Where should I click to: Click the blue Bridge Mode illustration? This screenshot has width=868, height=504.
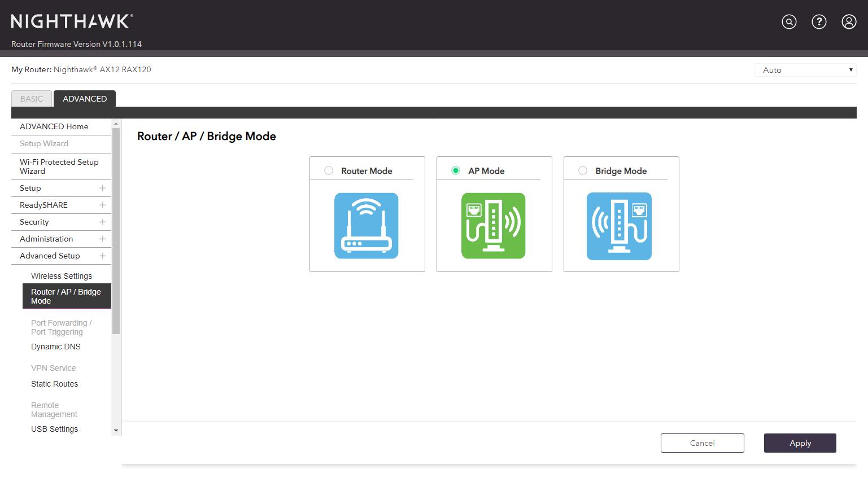click(619, 226)
